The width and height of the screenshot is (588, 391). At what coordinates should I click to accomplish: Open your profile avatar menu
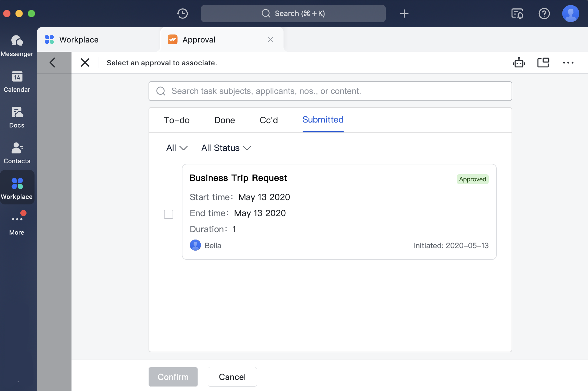(x=570, y=14)
